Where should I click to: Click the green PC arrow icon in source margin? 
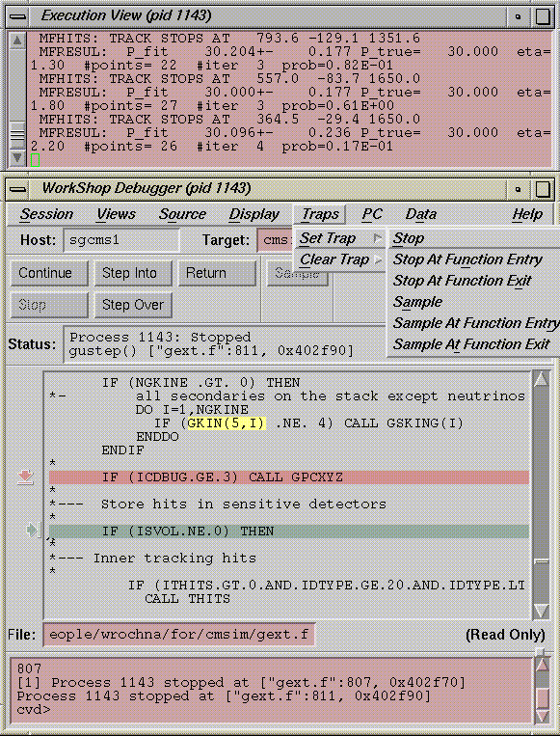[33, 531]
